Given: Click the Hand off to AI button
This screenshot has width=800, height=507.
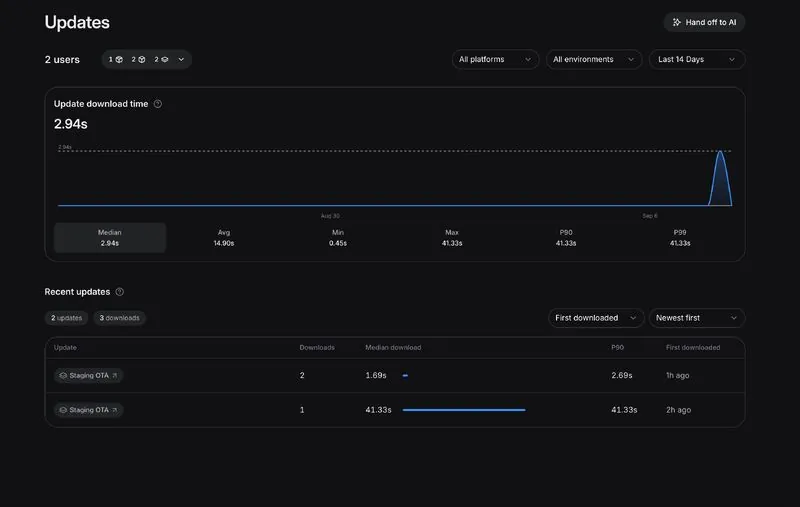Looking at the screenshot, I should (704, 22).
